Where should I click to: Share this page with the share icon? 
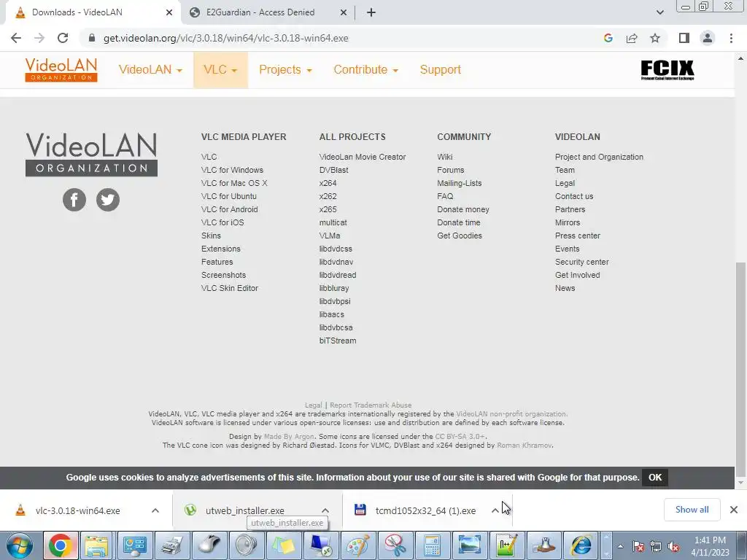pos(632,38)
